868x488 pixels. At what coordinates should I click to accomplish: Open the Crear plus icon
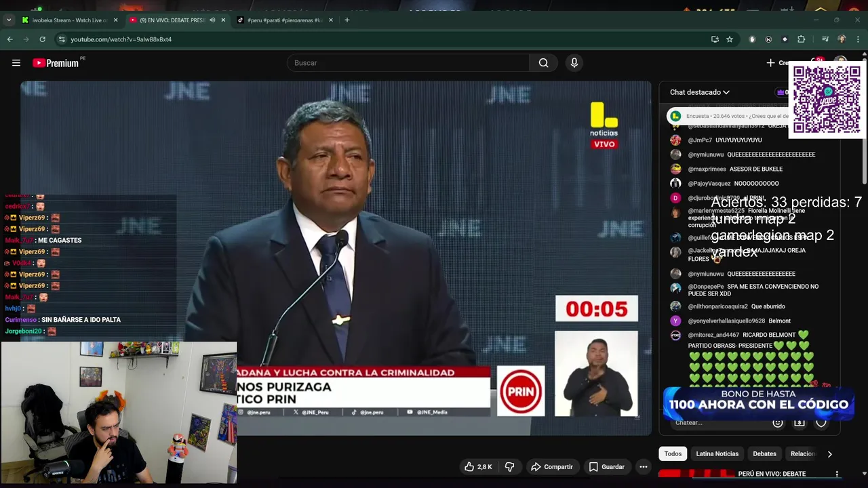click(770, 63)
